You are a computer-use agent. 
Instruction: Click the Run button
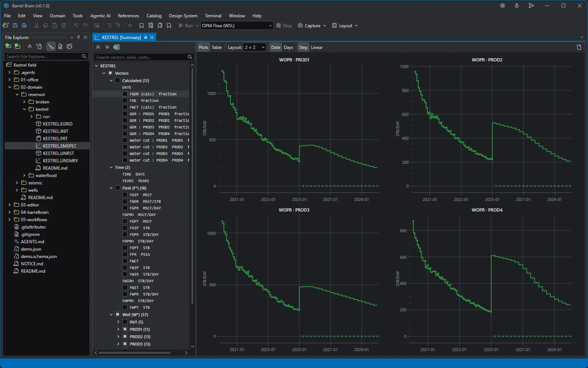pyautogui.click(x=186, y=25)
